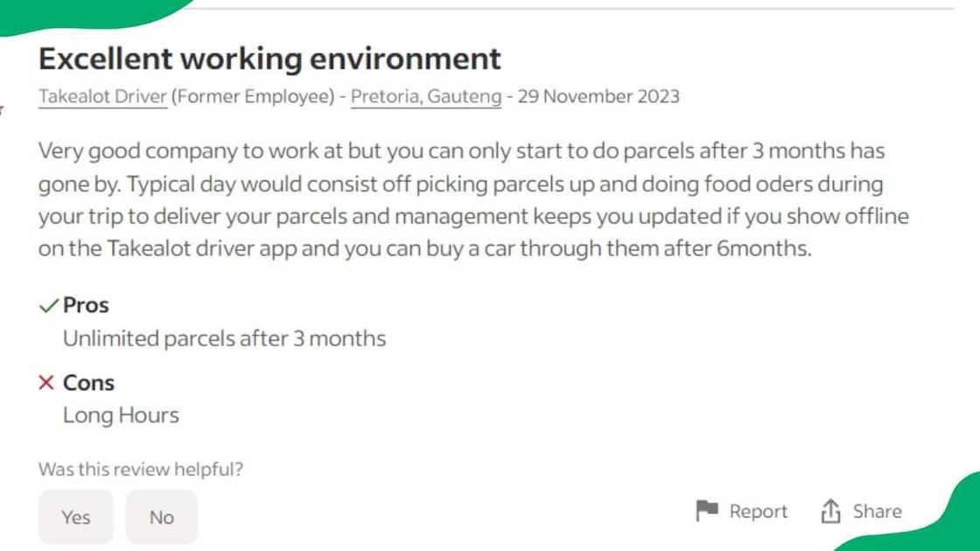Click the review body paragraph text

tap(461, 199)
